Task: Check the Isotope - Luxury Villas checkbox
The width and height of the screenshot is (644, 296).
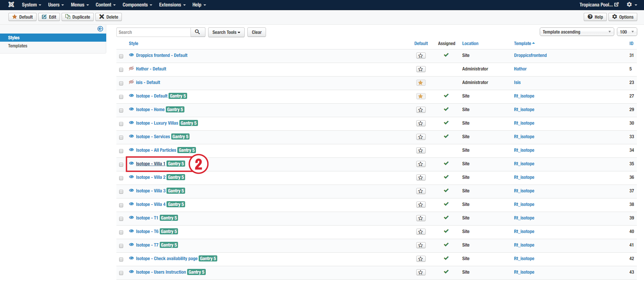Action: point(121,124)
